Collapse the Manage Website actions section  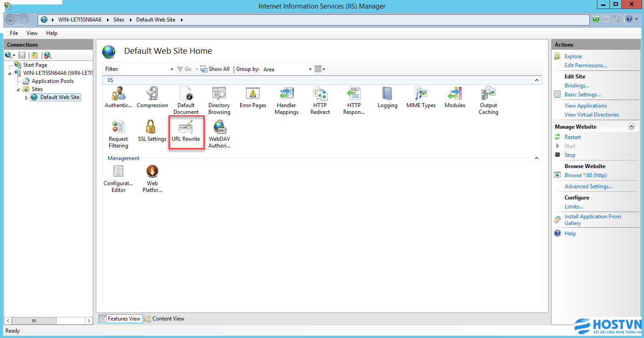631,126
